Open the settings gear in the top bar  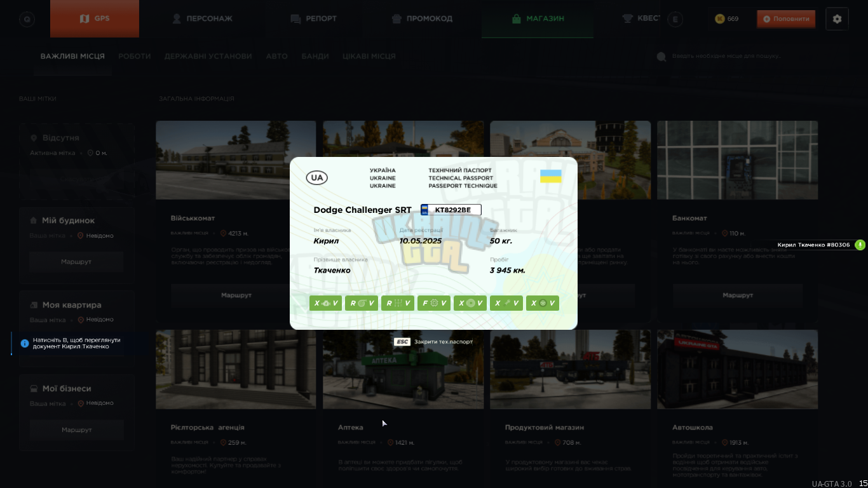[837, 19]
